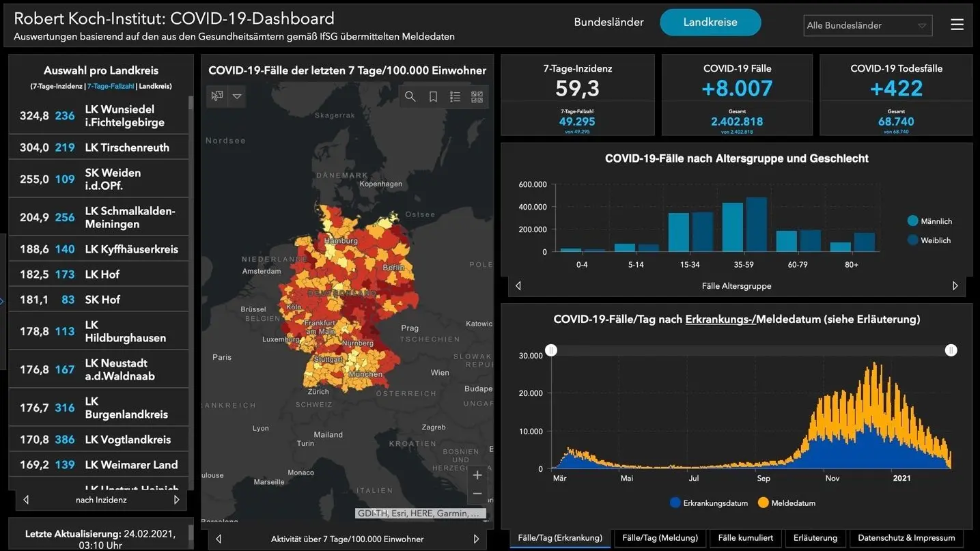Open the basemap gallery grid
The image size is (980, 551).
pos(477,97)
